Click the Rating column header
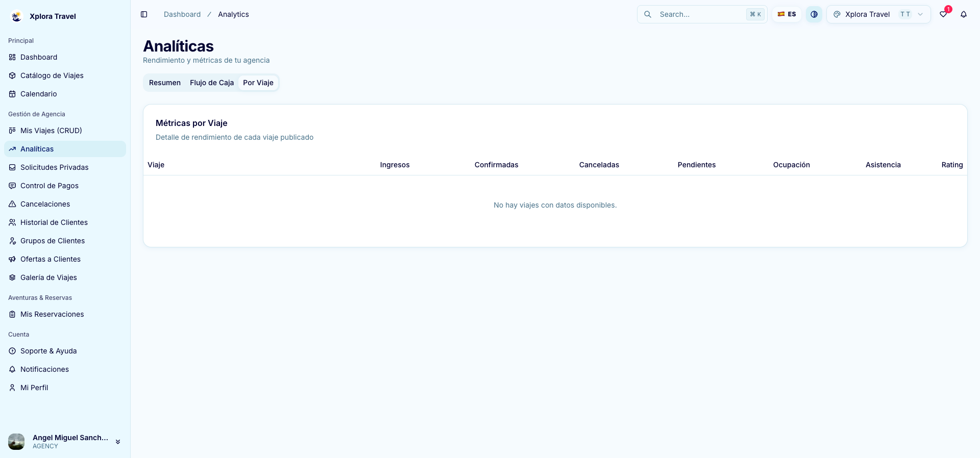The height and width of the screenshot is (458, 980). pyautogui.click(x=952, y=165)
